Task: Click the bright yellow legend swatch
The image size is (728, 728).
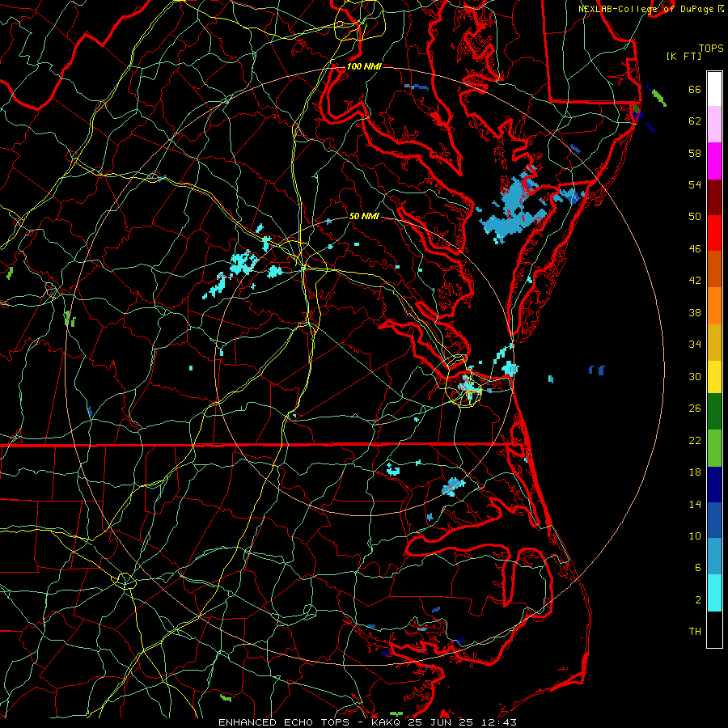Action: pyautogui.click(x=714, y=376)
